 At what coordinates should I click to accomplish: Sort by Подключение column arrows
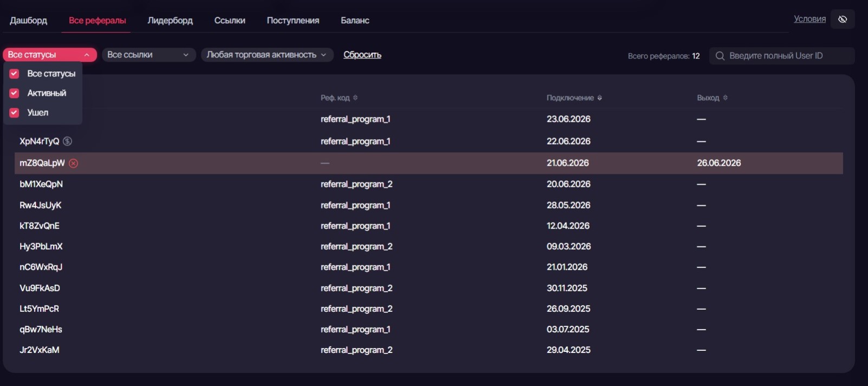(599, 98)
